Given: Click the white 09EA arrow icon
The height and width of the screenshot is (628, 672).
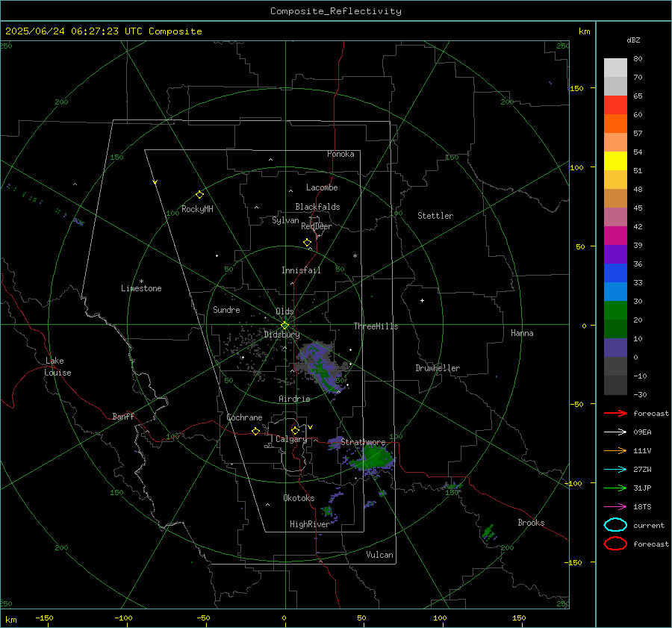Looking at the screenshot, I should [x=615, y=432].
